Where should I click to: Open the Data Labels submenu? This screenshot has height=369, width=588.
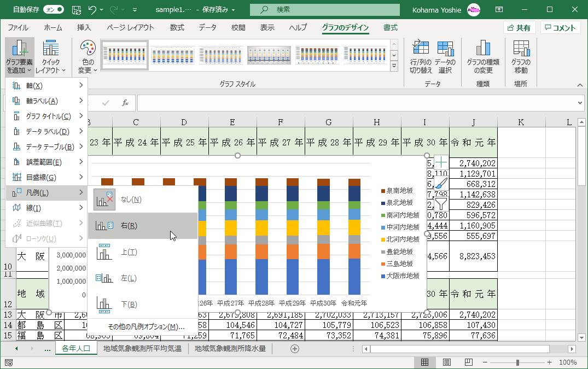[x=46, y=132]
